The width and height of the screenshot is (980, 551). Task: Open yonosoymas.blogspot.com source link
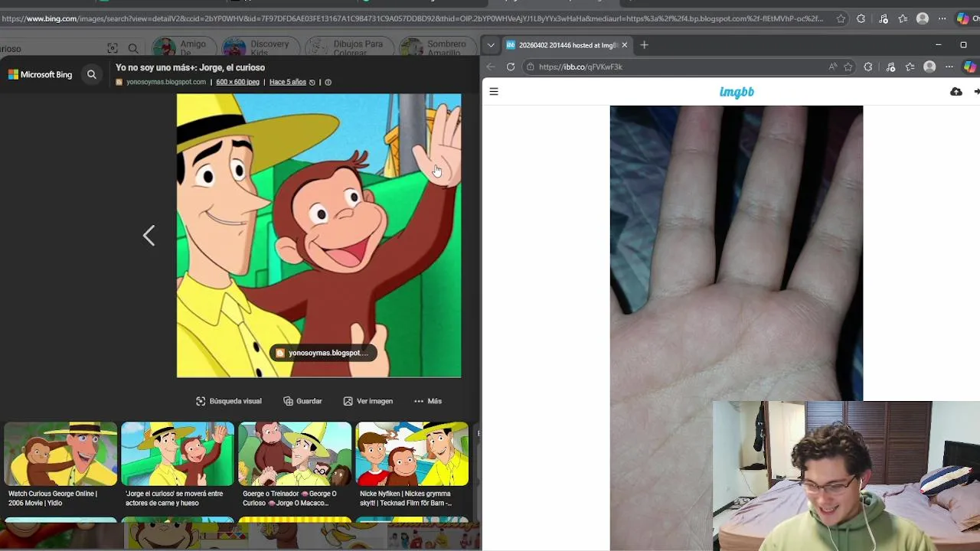[x=165, y=82]
